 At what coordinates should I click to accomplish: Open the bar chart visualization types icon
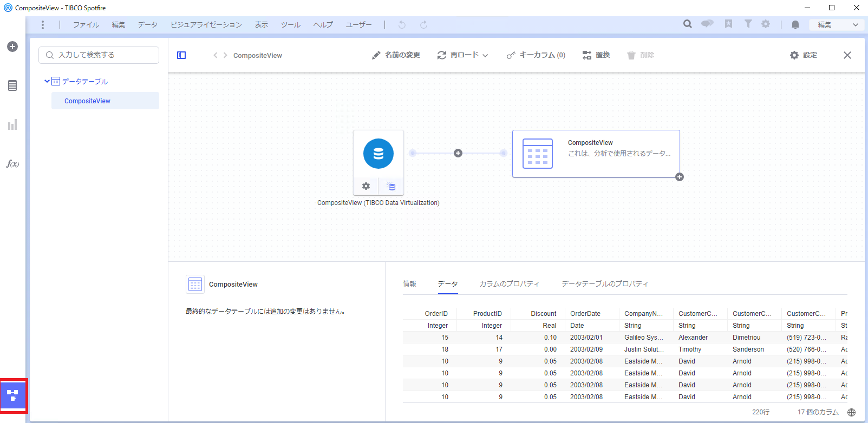point(12,125)
